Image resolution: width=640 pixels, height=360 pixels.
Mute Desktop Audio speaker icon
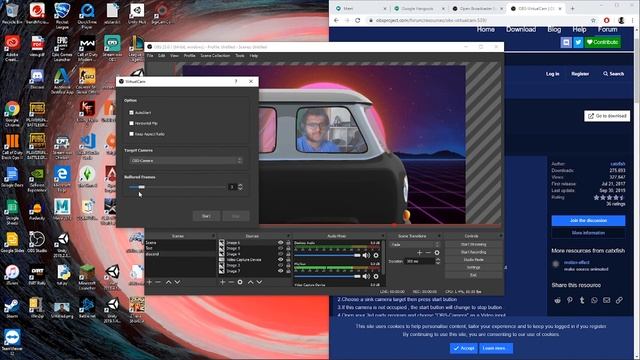[366, 256]
